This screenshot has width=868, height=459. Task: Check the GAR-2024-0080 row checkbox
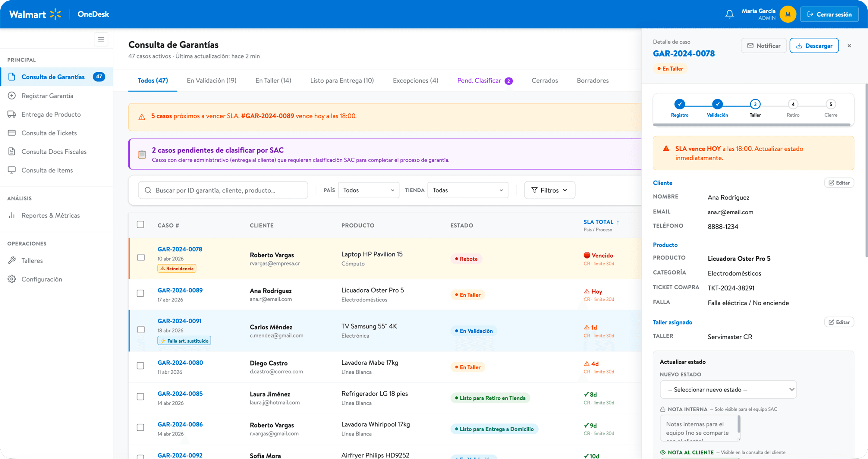point(140,366)
